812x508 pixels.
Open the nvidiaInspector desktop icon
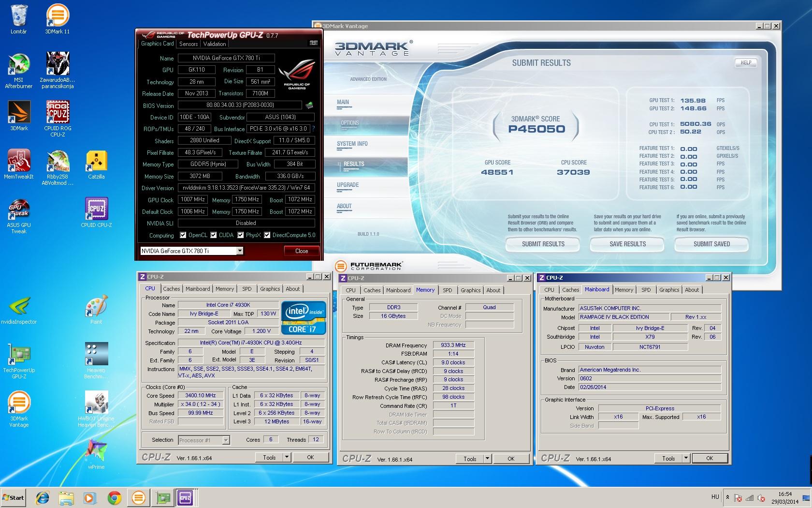[x=19, y=310]
